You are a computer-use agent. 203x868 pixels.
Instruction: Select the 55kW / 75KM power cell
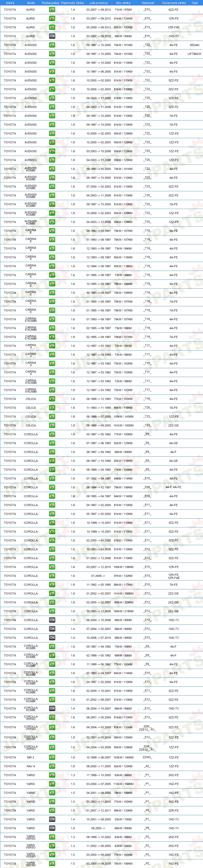pos(123,819)
